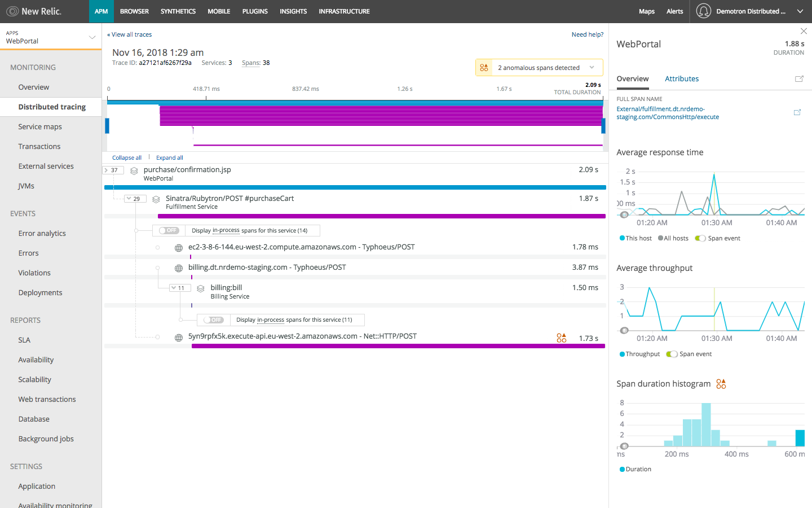Viewport: 812px width, 508px height.
Task: Click the slider knob under response time chart
Action: click(624, 215)
